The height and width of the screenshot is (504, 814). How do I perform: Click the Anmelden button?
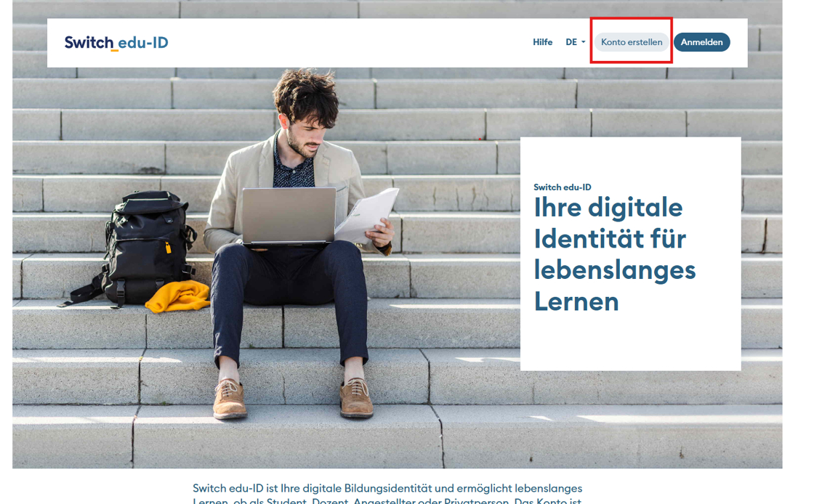pyautogui.click(x=701, y=42)
